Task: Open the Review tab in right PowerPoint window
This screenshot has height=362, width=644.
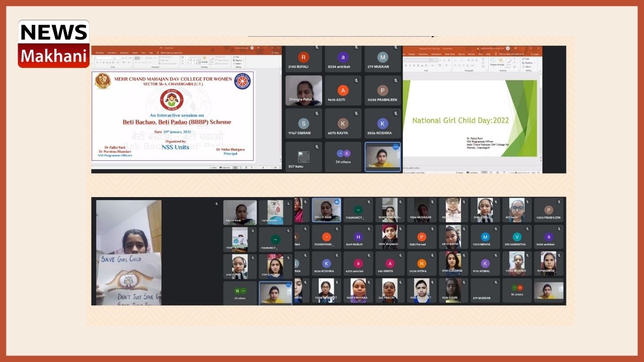Action: coord(471,54)
